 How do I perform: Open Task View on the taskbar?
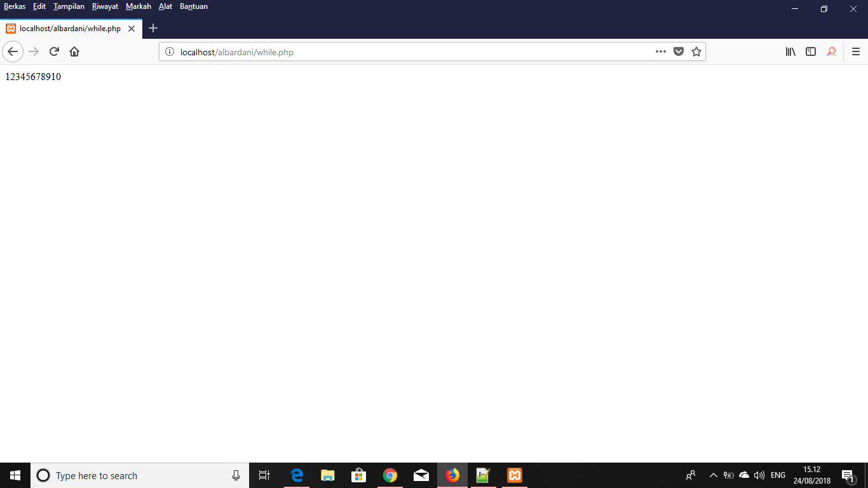[x=264, y=475]
